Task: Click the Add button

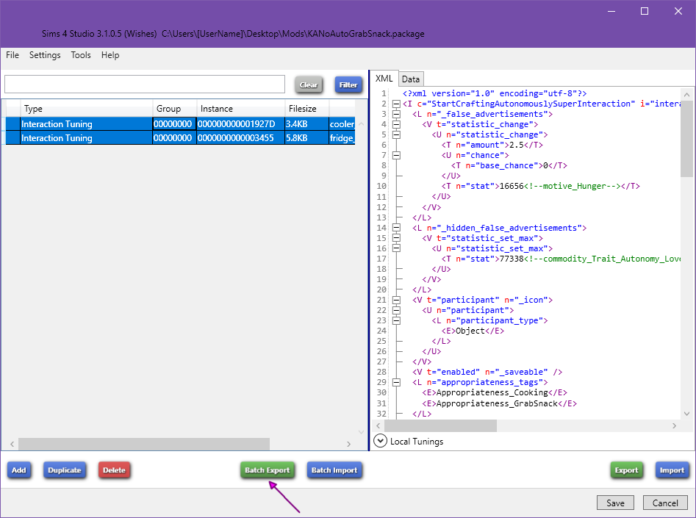Action: pos(19,470)
